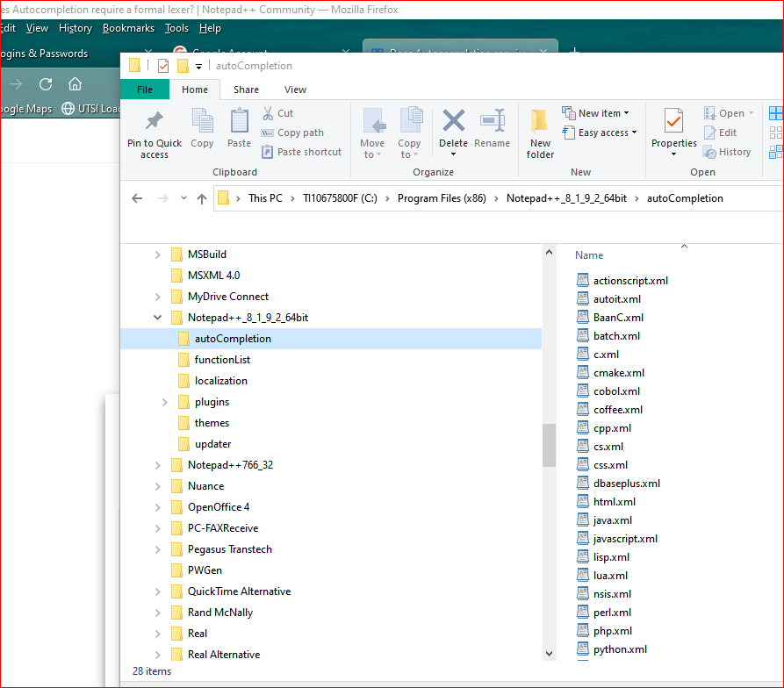Click navigation pane scrollbar thumb
The height and width of the screenshot is (688, 784).
[x=549, y=445]
